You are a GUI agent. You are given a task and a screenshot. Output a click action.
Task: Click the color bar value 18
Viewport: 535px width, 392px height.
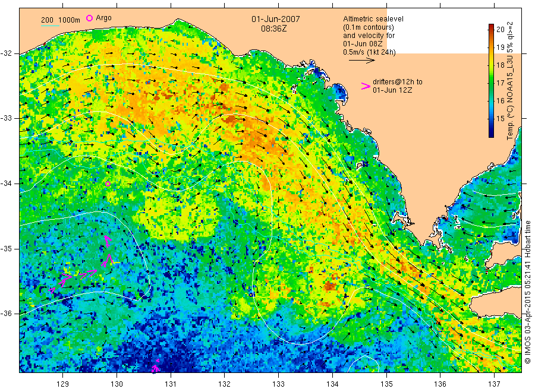tap(500, 65)
